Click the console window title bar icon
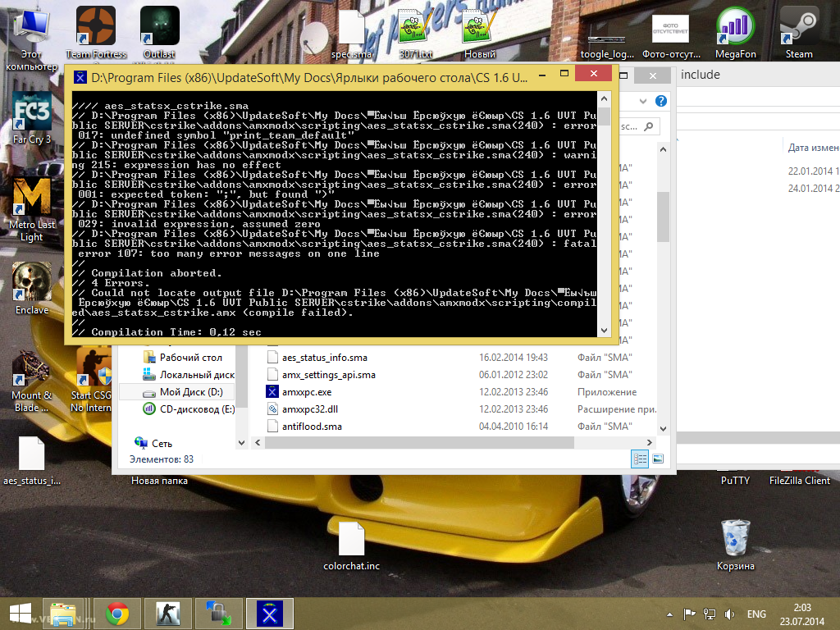 [x=80, y=78]
